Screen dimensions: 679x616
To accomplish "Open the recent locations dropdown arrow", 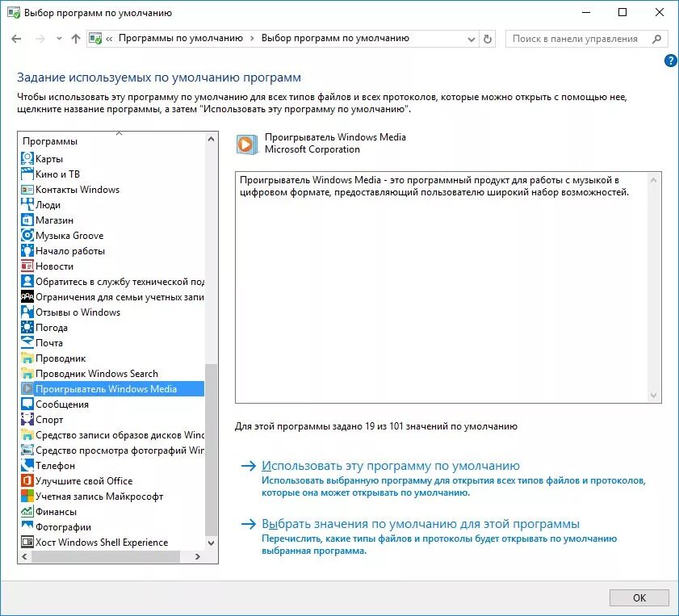I will (x=59, y=39).
